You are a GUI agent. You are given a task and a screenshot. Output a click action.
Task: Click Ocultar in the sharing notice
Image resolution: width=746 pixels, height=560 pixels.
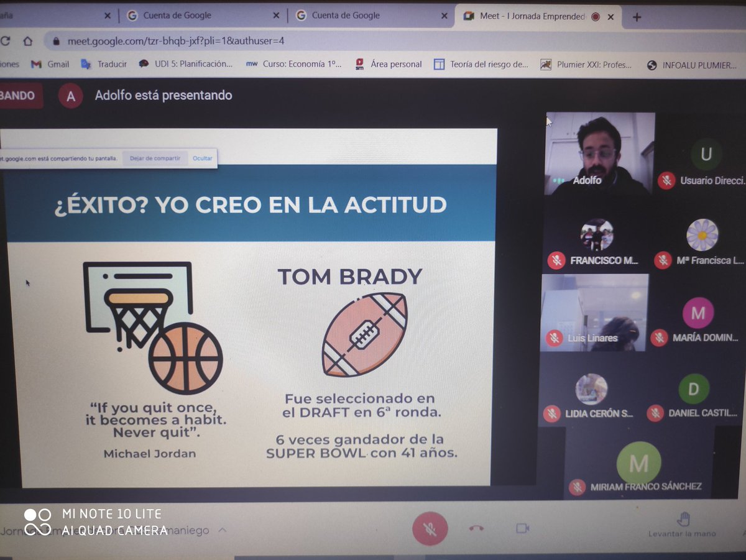(x=202, y=158)
